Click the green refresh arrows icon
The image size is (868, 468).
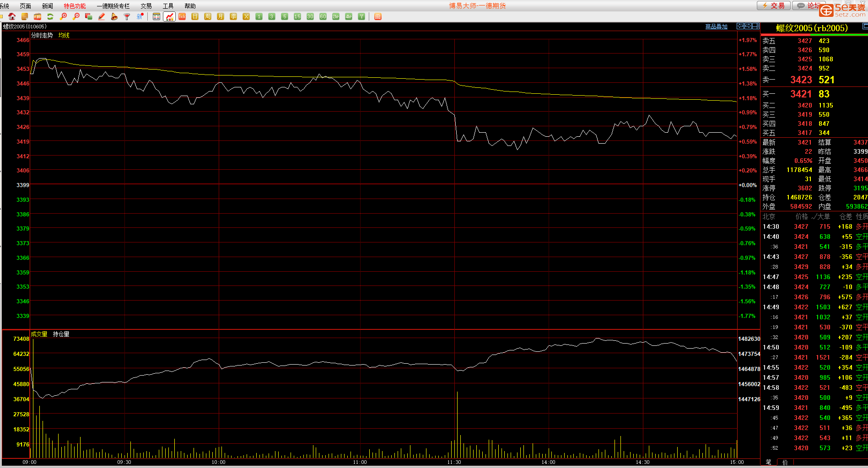[50, 16]
